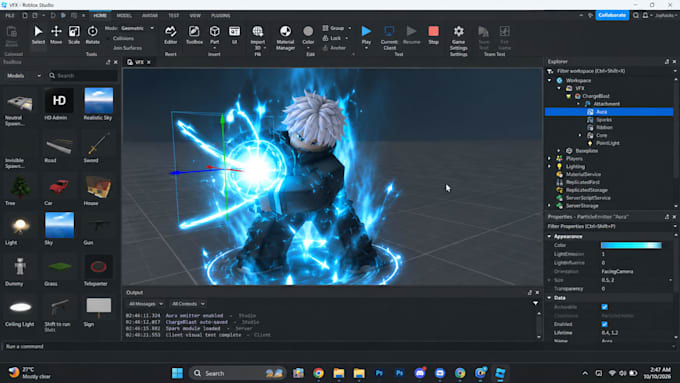
Task: Open the FILE menu
Action: 10,16
